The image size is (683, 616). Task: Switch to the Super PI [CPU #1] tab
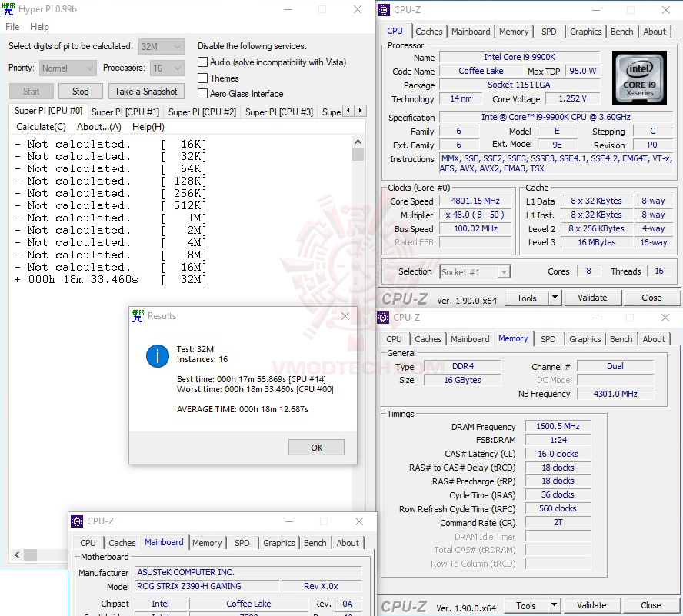coord(125,112)
